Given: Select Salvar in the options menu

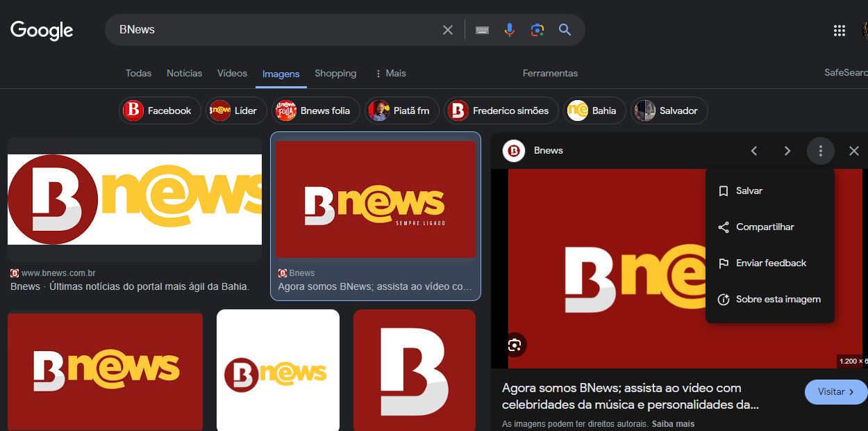Looking at the screenshot, I should click(x=769, y=191).
